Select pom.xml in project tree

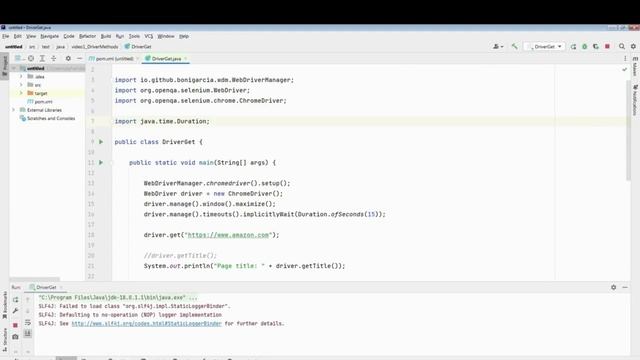(40, 102)
